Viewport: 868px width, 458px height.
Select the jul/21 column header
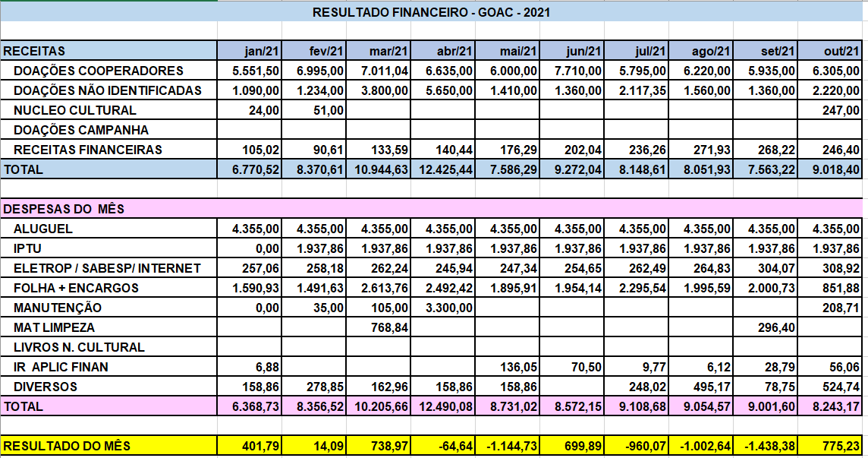coord(636,51)
